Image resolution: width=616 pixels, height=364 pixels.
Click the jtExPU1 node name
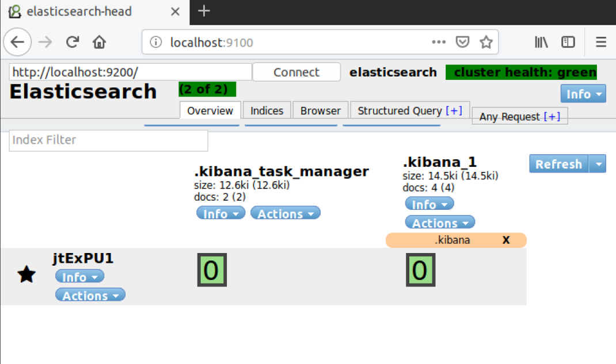(x=83, y=258)
